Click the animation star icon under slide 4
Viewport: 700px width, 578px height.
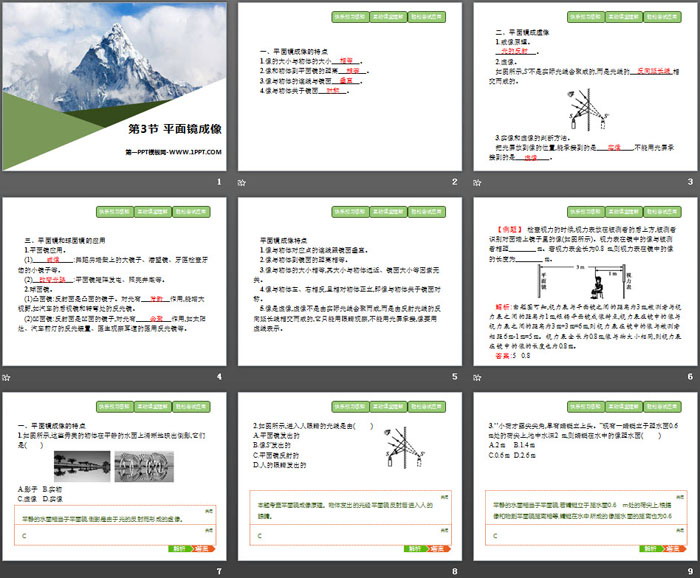click(5, 377)
